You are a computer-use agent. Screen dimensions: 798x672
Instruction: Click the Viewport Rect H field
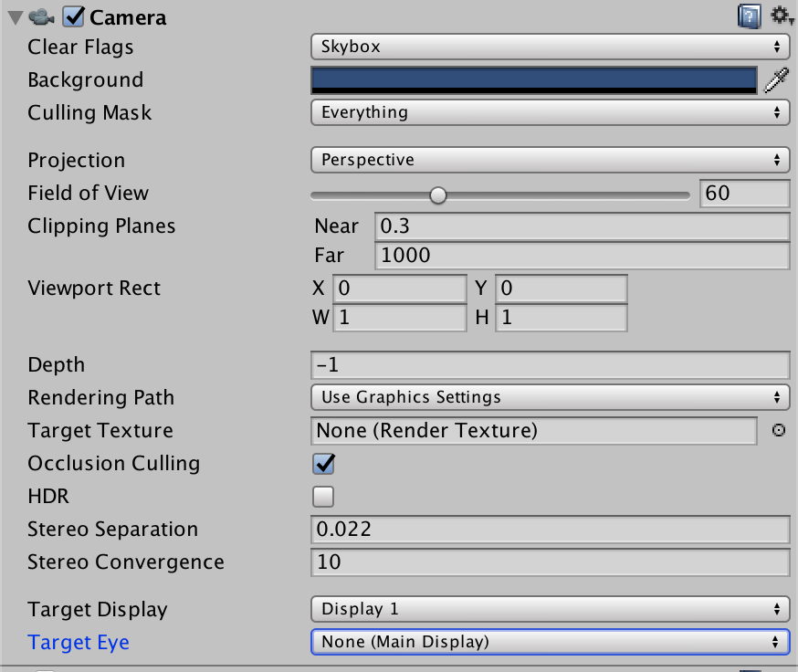click(562, 318)
